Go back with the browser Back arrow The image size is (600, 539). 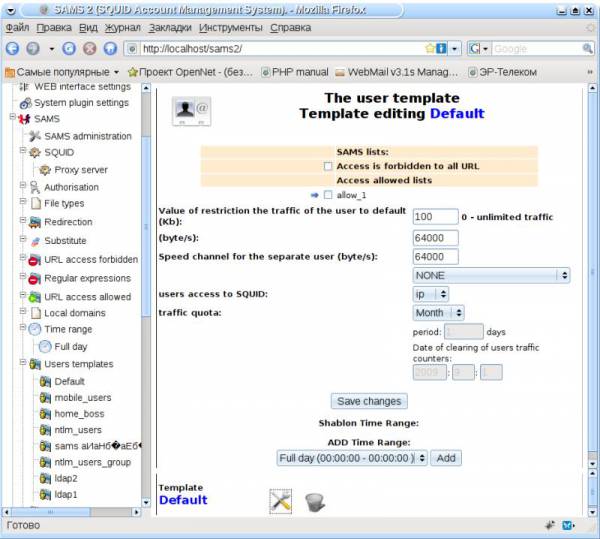click(x=13, y=49)
